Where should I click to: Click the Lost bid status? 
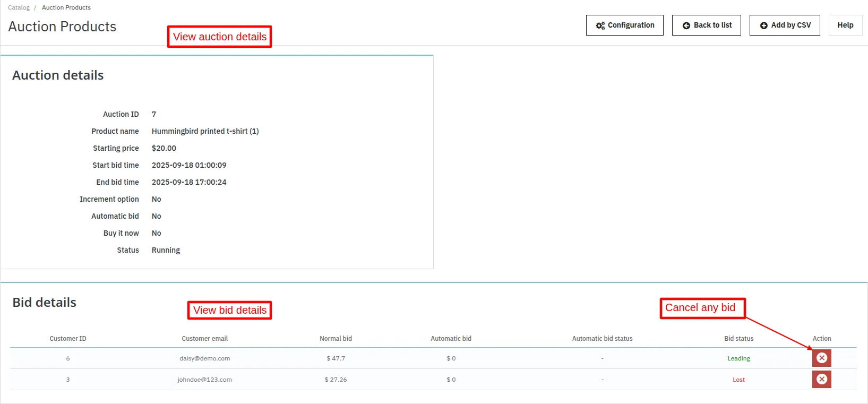tap(739, 380)
